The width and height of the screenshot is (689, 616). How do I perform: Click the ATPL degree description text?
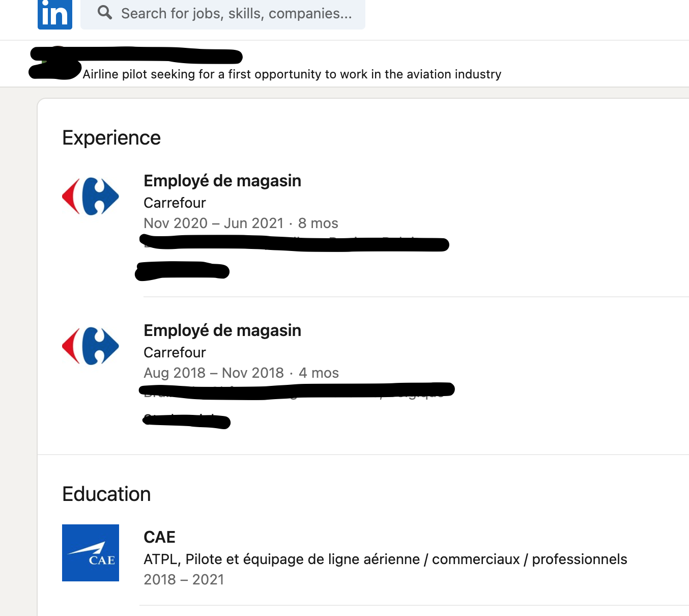tap(385, 559)
